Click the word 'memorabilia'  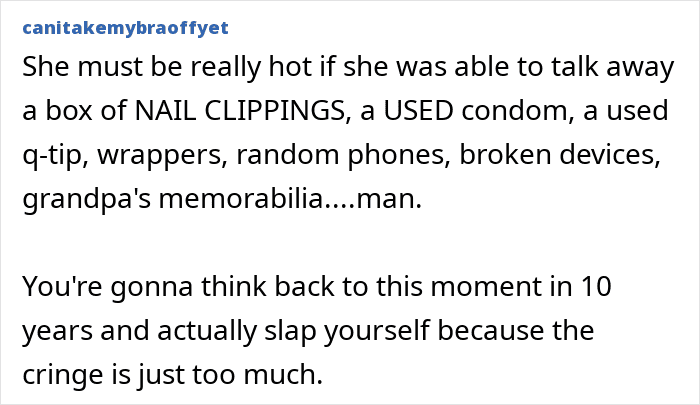point(241,198)
